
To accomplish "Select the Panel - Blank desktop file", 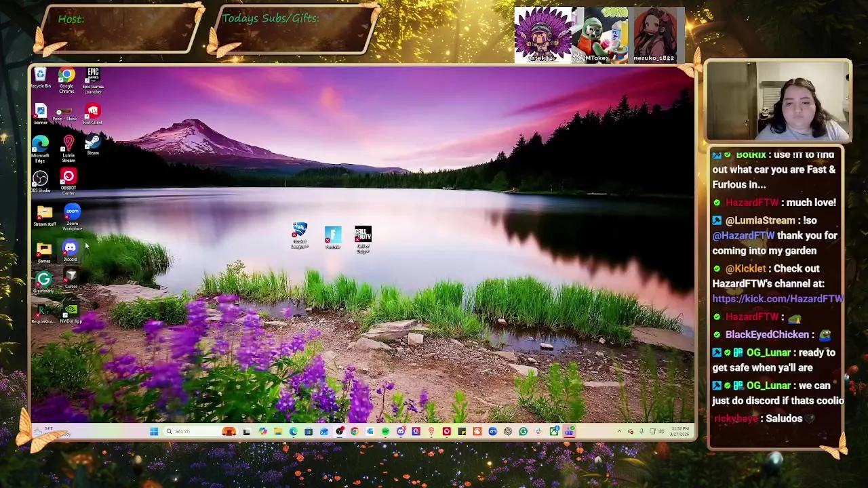I will tap(65, 114).
